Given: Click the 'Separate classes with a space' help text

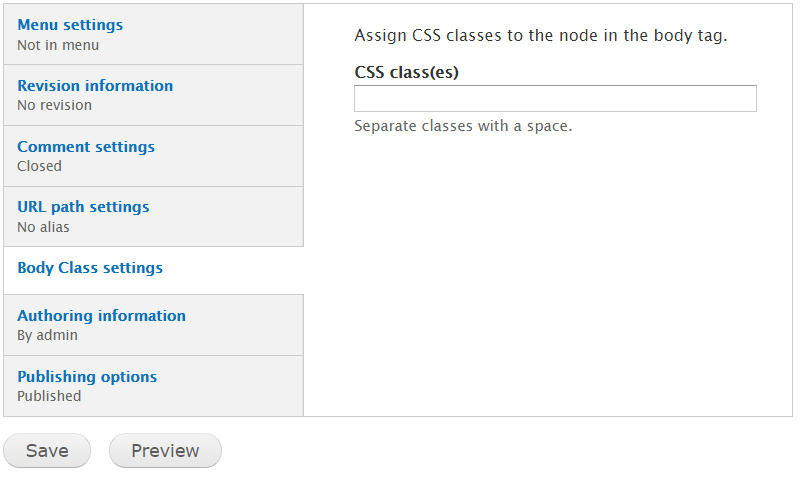Looking at the screenshot, I should pyautogui.click(x=463, y=126).
